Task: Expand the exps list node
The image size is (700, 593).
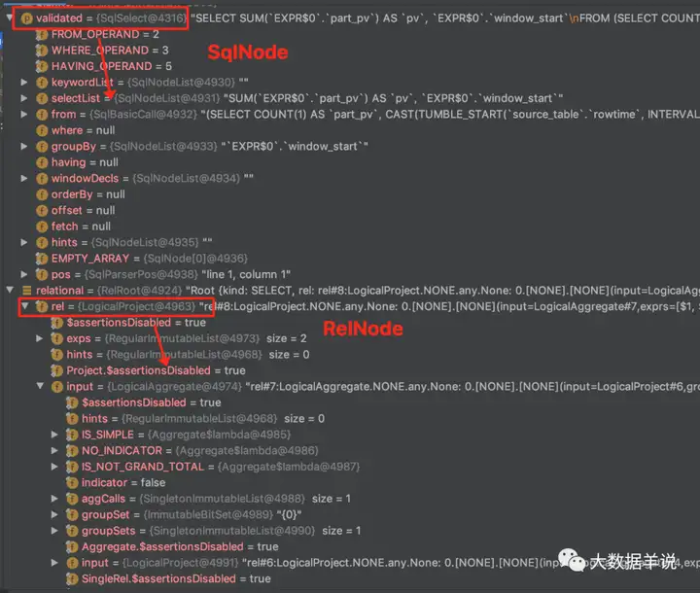Action: (40, 338)
